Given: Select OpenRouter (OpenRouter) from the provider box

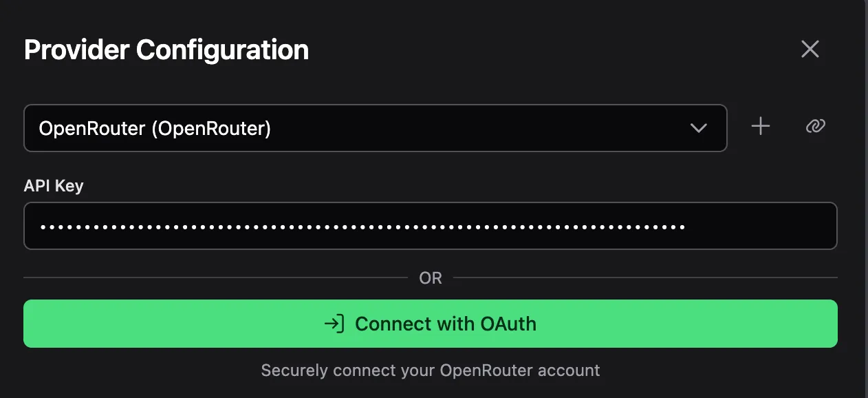Looking at the screenshot, I should 375,128.
